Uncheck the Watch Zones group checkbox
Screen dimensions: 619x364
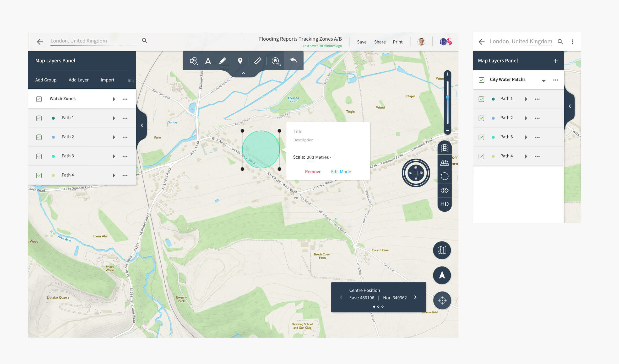click(x=39, y=99)
